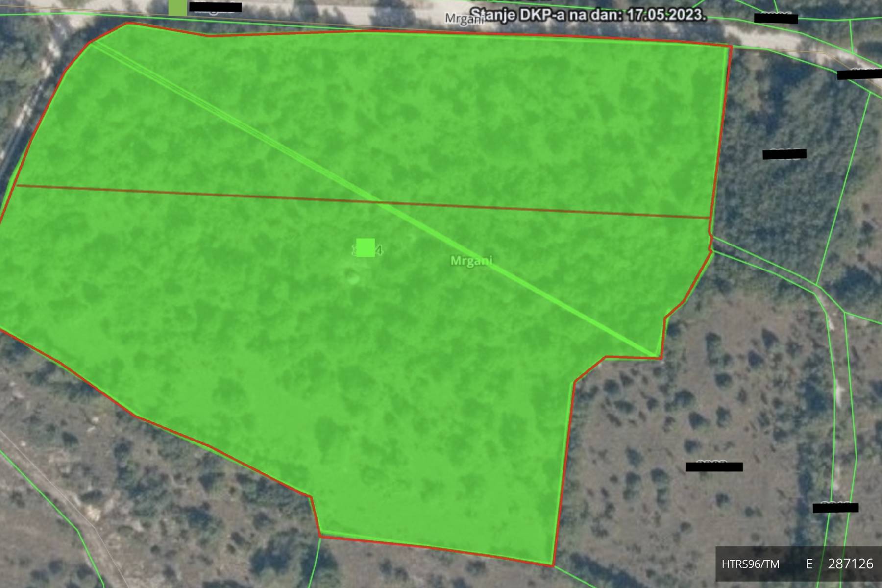This screenshot has width=882, height=588.
Task: Click the green square at the top-left edge
Action: [177, 7]
